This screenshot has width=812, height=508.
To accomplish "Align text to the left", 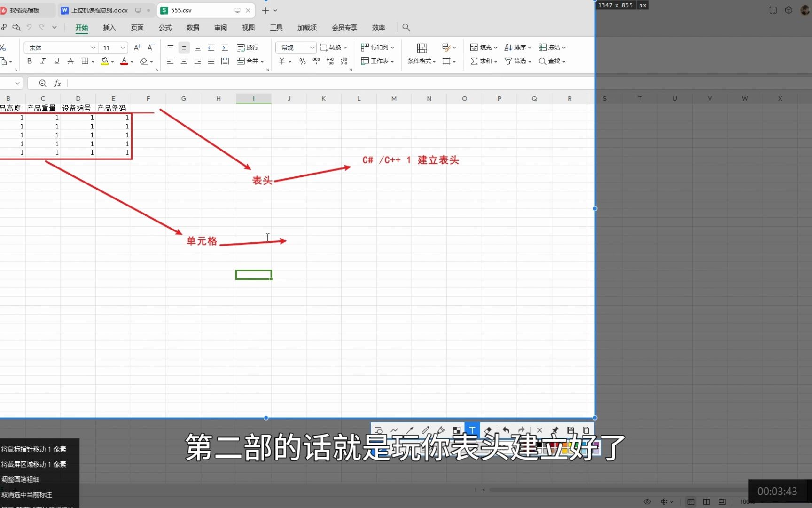I will pos(170,61).
